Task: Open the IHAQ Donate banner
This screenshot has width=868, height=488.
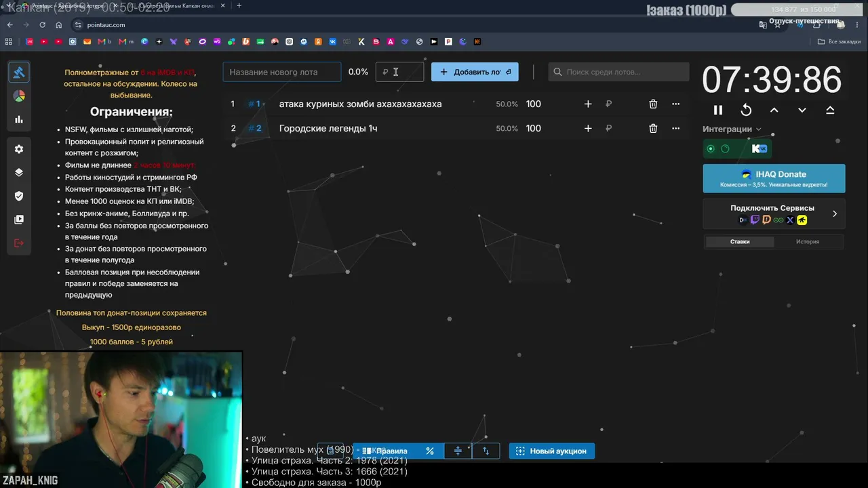Action: point(774,178)
